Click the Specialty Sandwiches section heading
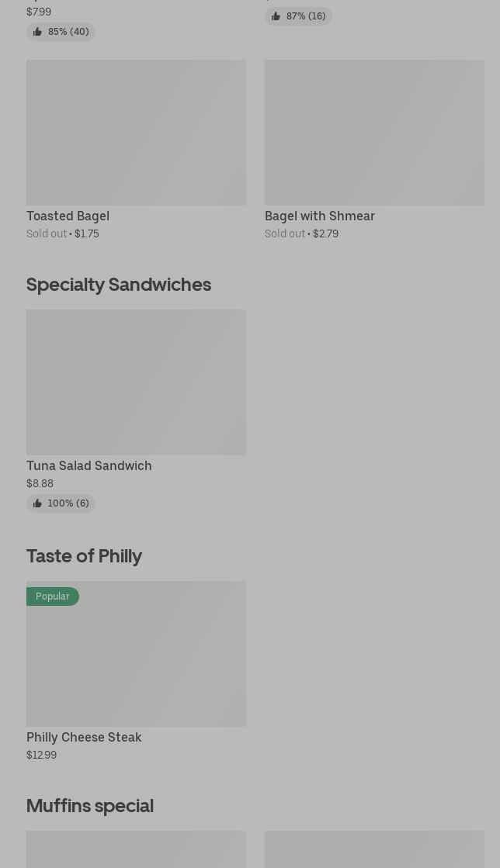 (x=119, y=285)
